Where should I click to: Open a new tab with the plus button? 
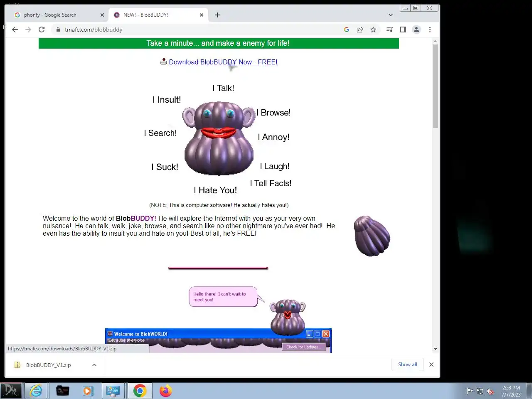(217, 15)
